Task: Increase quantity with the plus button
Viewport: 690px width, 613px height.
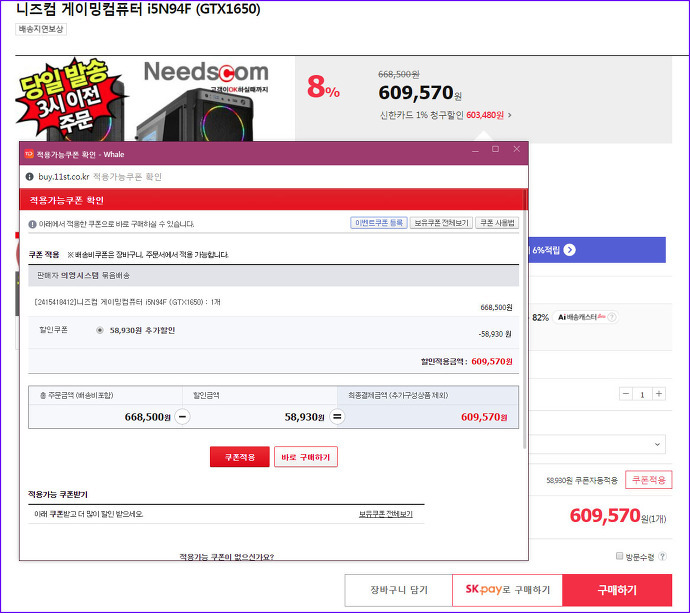Action: 659,394
